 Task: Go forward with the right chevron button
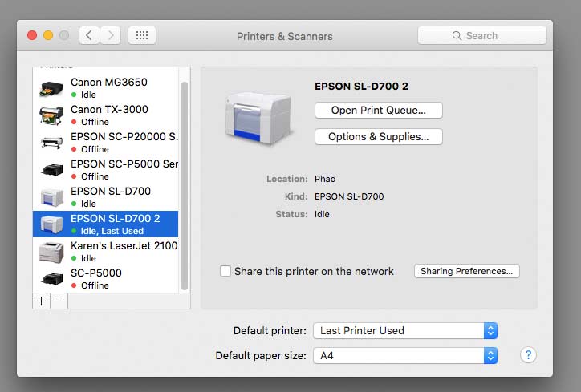click(111, 35)
